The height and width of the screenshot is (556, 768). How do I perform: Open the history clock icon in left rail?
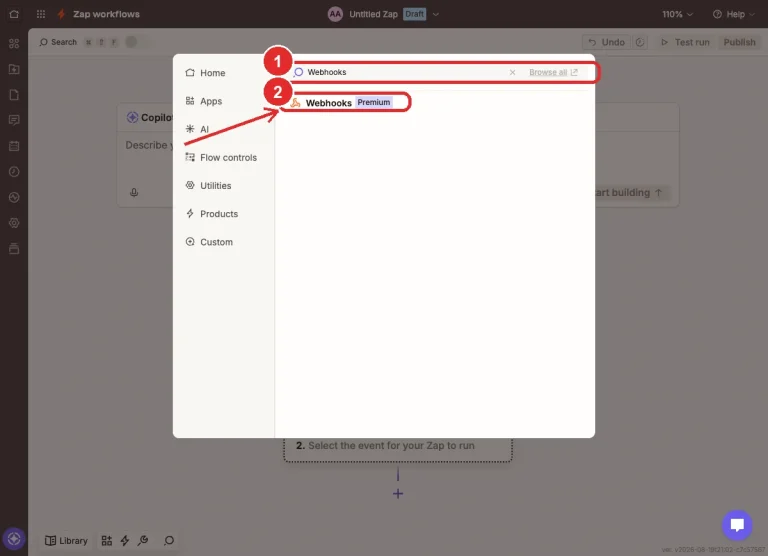[14, 171]
